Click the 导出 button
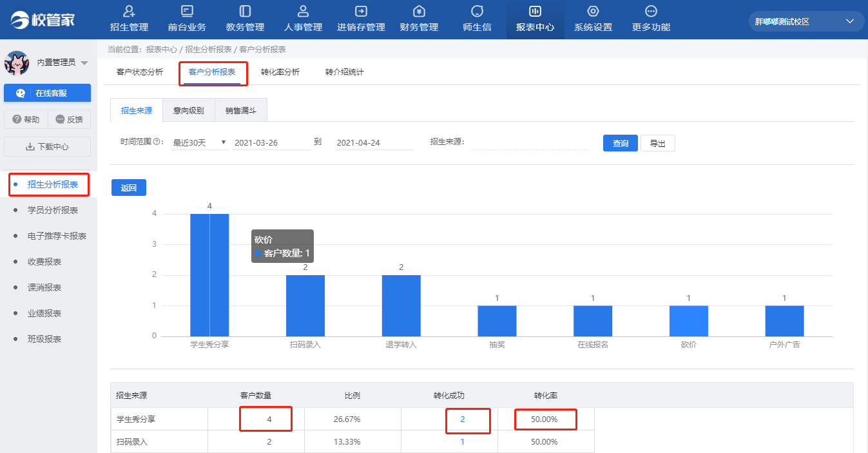The height and width of the screenshot is (453, 868). tap(658, 143)
